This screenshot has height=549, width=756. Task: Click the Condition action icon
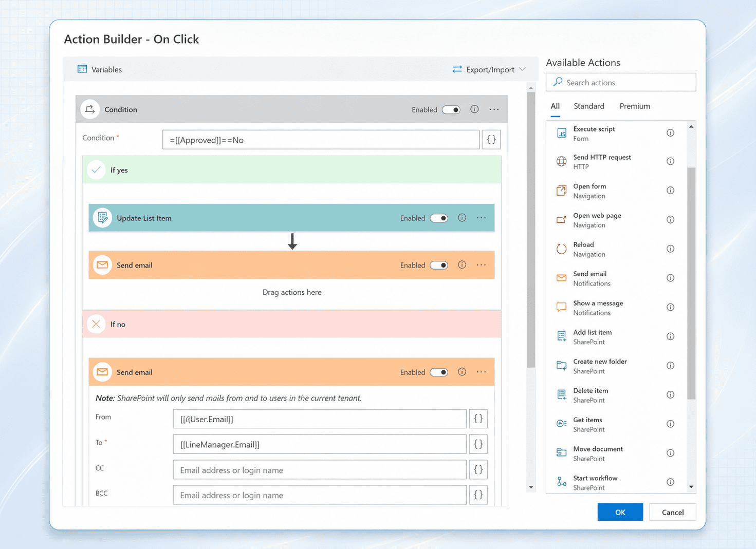tap(90, 109)
